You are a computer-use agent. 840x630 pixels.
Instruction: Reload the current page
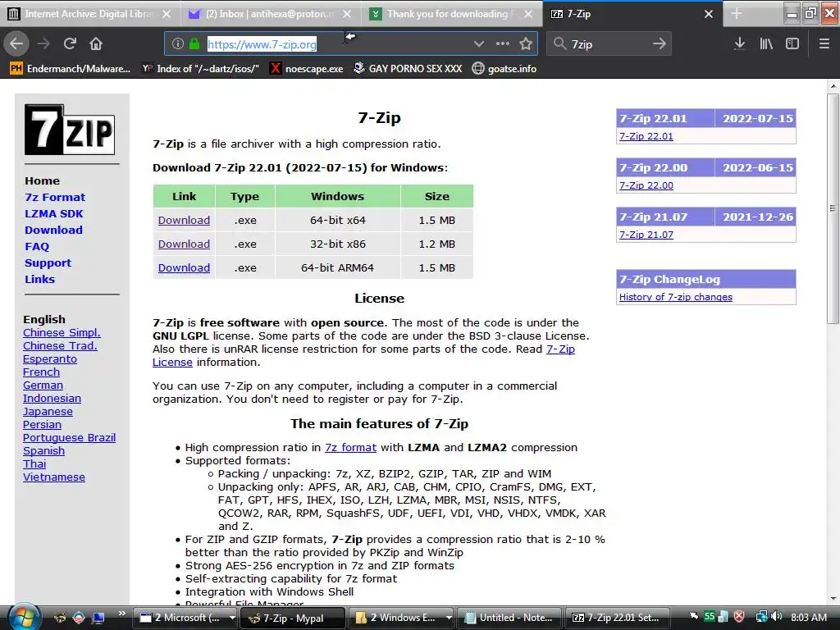(x=70, y=44)
